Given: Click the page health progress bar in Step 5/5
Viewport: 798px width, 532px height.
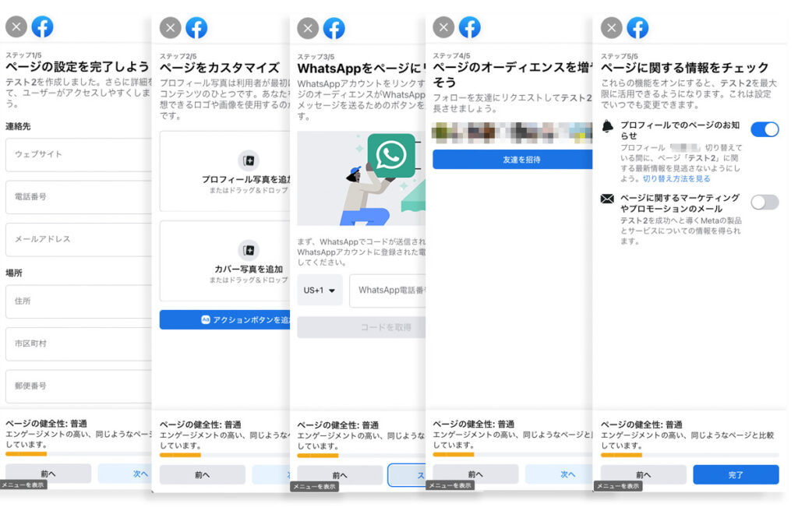Looking at the screenshot, I should [690, 455].
